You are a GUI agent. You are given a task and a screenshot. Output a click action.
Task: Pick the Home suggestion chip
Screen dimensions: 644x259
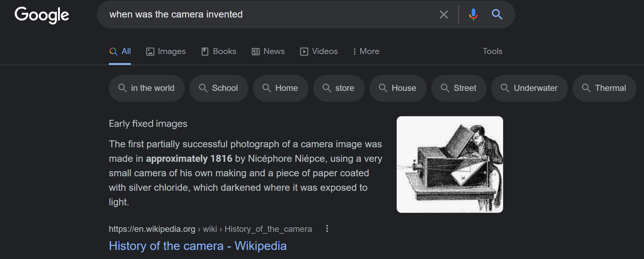click(281, 88)
